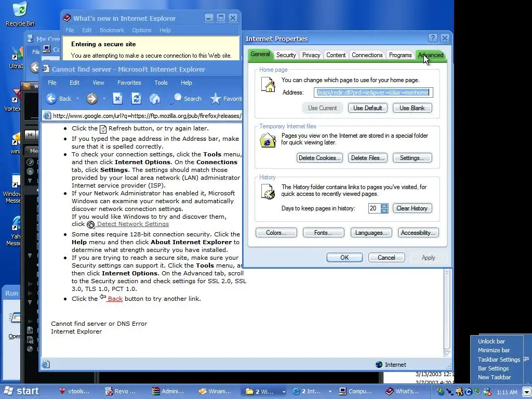This screenshot has width=532, height=399.
Task: Click the Stop icon in Internet Explorer toolbar
Action: pos(117,99)
